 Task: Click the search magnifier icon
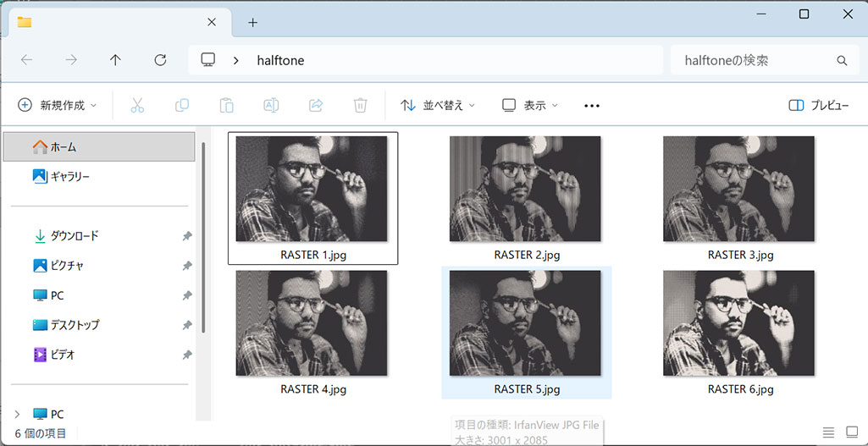842,60
